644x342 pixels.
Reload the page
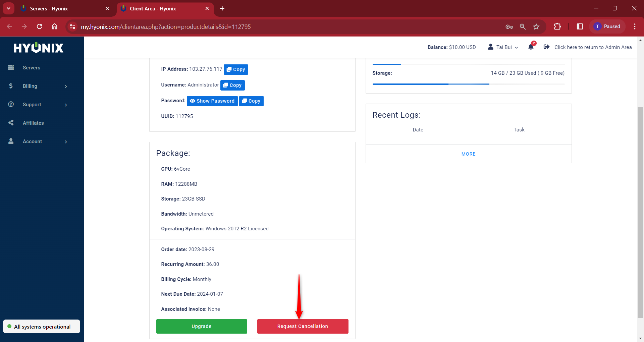tap(39, 26)
